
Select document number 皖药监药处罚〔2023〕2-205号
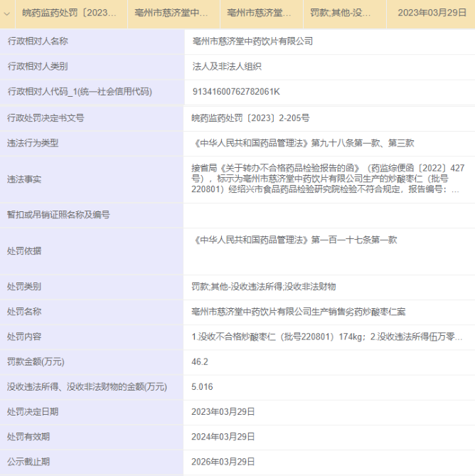250,118
